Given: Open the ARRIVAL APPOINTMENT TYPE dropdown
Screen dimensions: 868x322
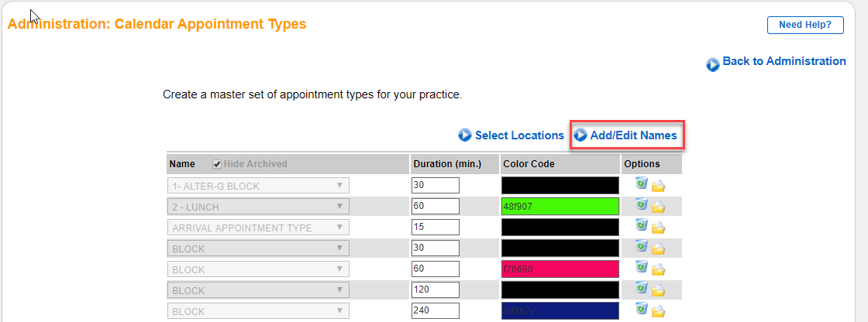Looking at the screenshot, I should tap(258, 228).
